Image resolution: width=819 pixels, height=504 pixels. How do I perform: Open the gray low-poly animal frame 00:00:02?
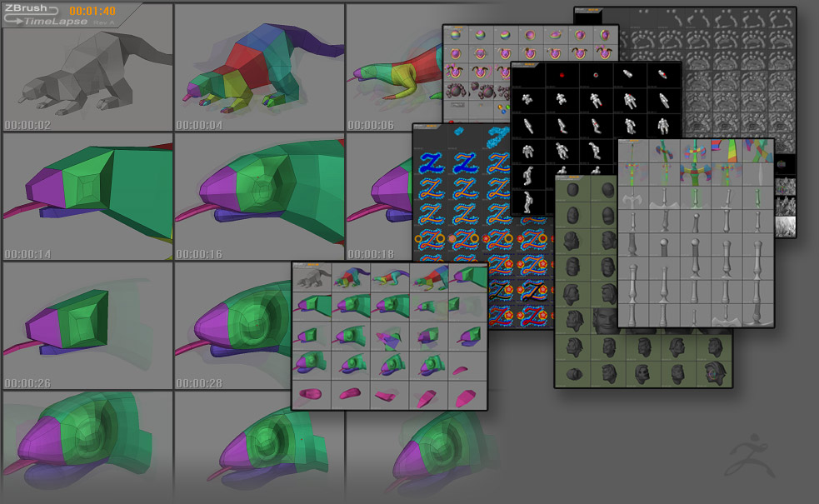tap(87, 68)
